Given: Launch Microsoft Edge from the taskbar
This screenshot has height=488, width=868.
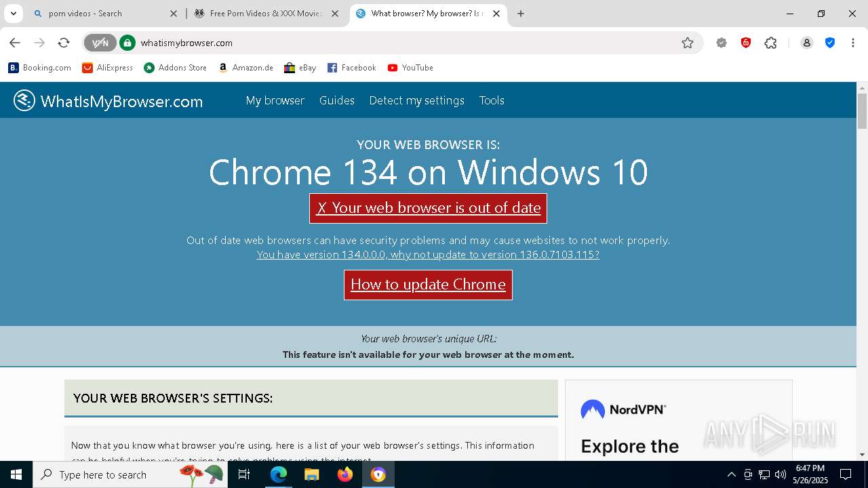Looking at the screenshot, I should tap(279, 474).
